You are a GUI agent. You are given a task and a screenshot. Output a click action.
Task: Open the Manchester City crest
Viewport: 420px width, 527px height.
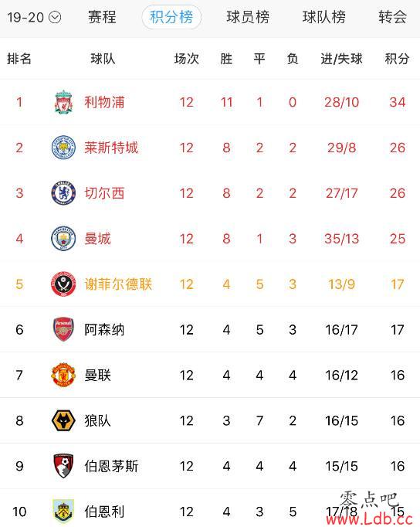[63, 239]
